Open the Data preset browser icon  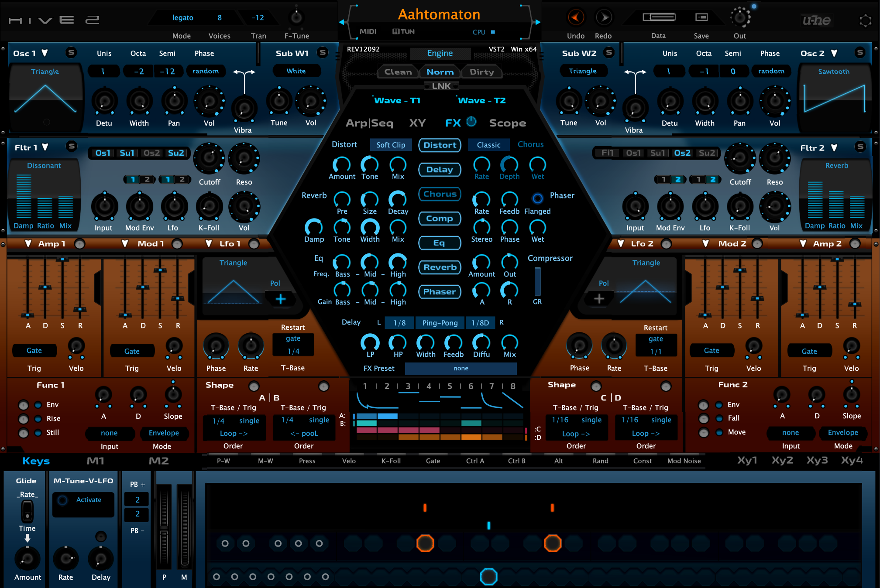coord(659,17)
